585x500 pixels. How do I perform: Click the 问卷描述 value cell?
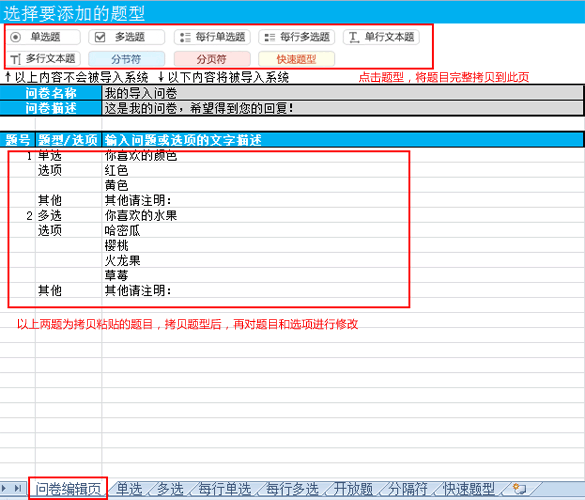[x=342, y=108]
